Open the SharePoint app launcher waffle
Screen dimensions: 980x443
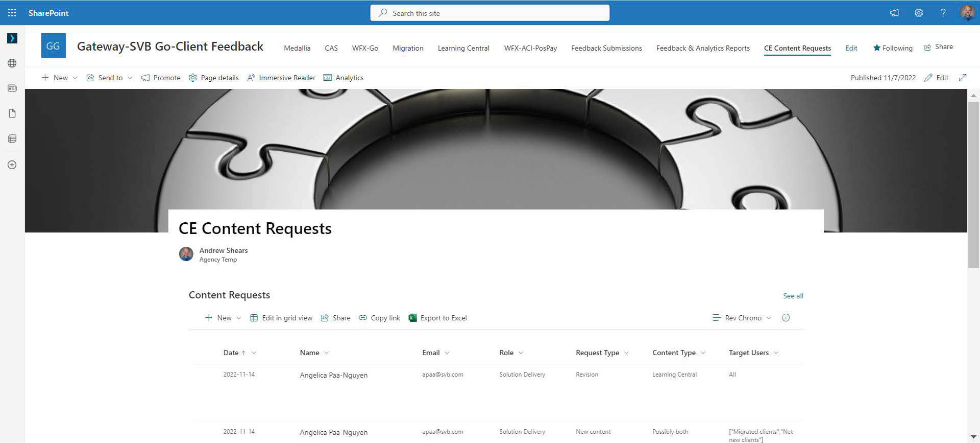point(12,13)
